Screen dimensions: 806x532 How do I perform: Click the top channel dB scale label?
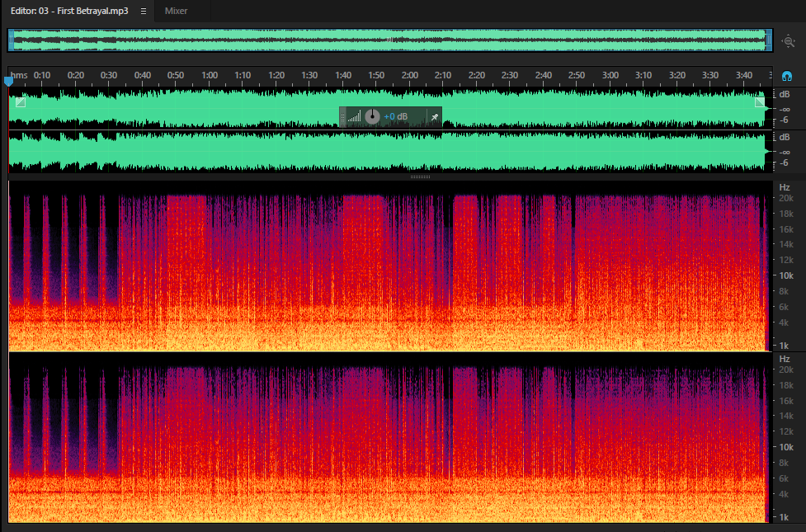785,95
